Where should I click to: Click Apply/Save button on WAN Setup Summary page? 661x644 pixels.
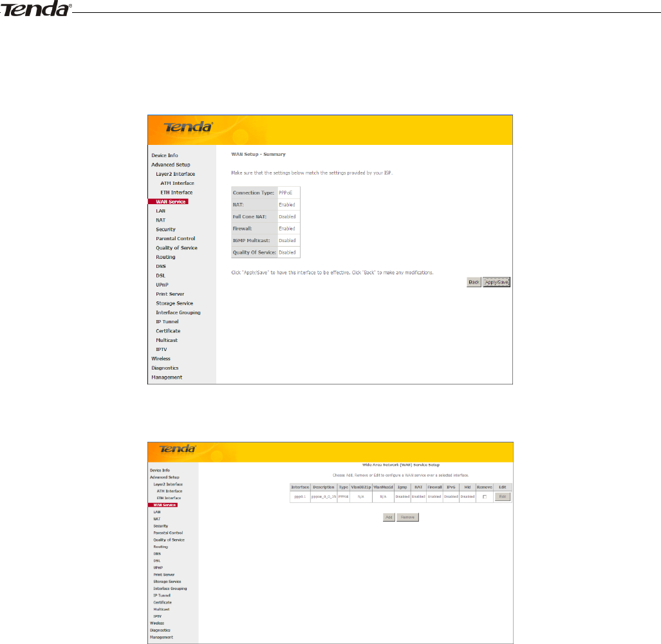pyautogui.click(x=497, y=282)
